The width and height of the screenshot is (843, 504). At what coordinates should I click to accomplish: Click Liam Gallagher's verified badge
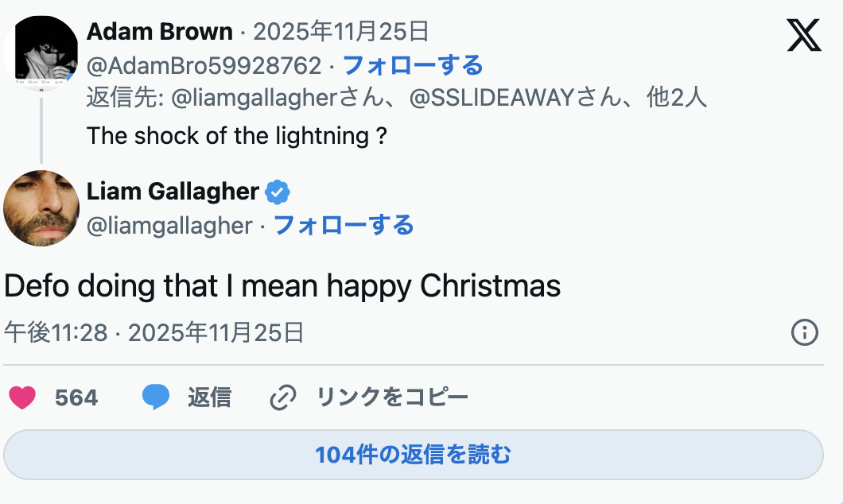click(x=278, y=192)
